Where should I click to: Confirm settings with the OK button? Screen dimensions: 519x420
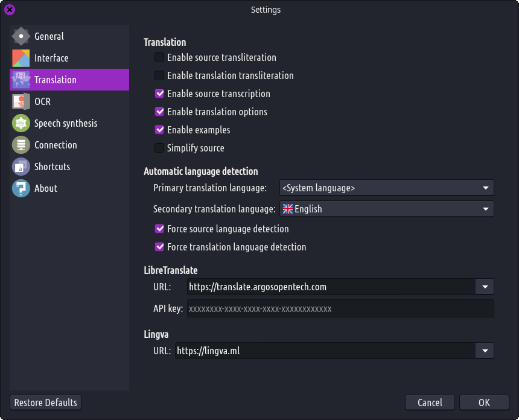click(x=484, y=402)
